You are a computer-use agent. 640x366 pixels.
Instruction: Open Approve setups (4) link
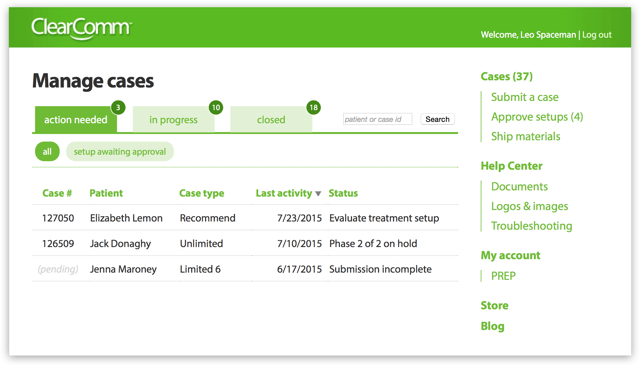pyautogui.click(x=537, y=117)
